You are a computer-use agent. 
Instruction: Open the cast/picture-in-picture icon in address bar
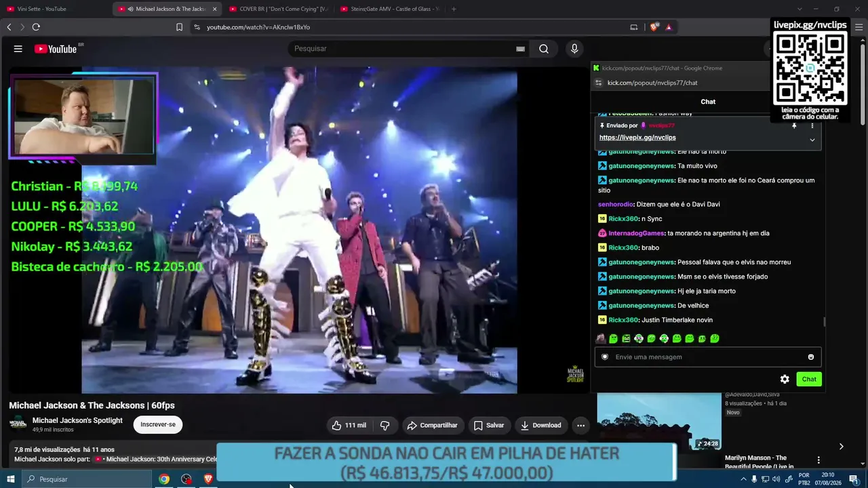coord(634,27)
